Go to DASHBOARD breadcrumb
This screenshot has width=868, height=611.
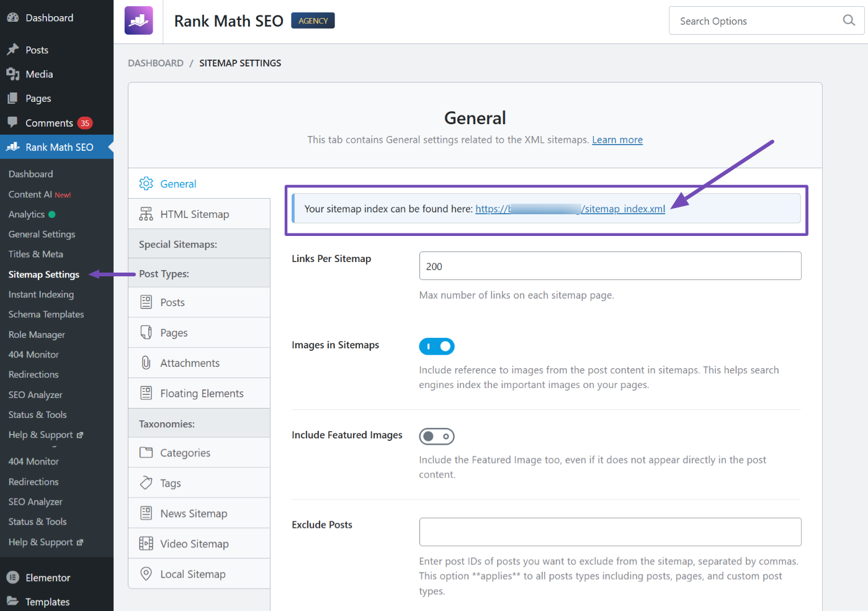[x=156, y=63]
